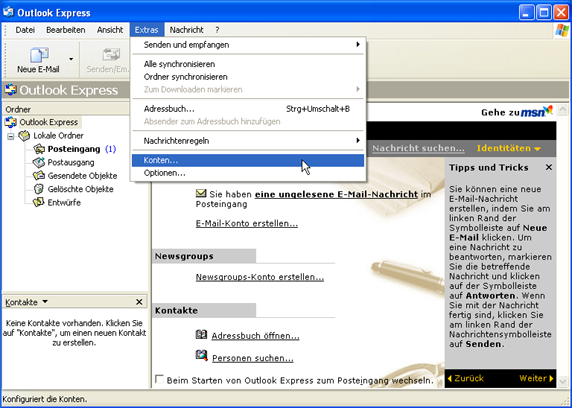
Task: Open Adressbuch... from the Extras menu
Action: 248,109
